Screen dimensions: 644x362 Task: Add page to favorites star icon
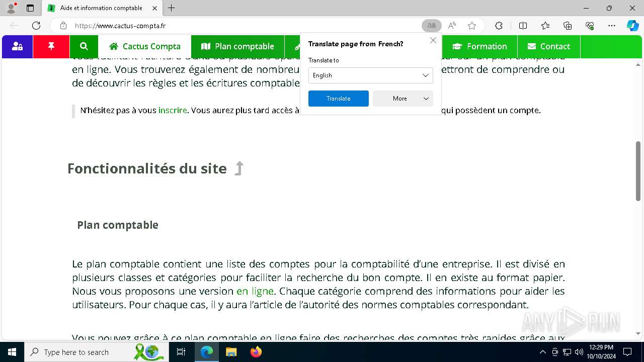click(471, 26)
